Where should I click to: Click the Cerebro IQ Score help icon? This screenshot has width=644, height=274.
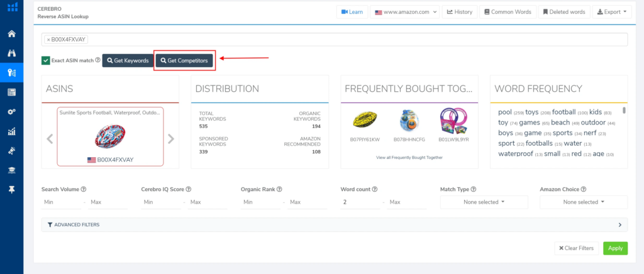click(x=189, y=190)
